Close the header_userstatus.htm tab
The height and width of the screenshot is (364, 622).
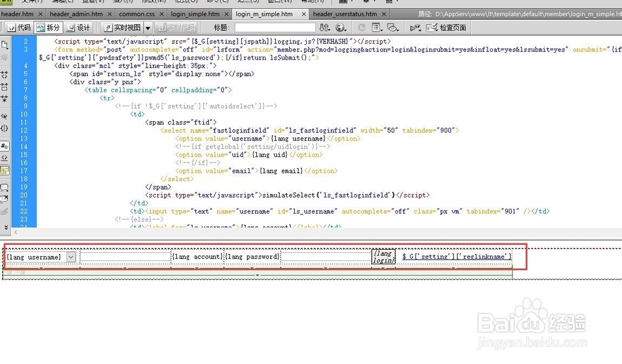click(x=384, y=14)
